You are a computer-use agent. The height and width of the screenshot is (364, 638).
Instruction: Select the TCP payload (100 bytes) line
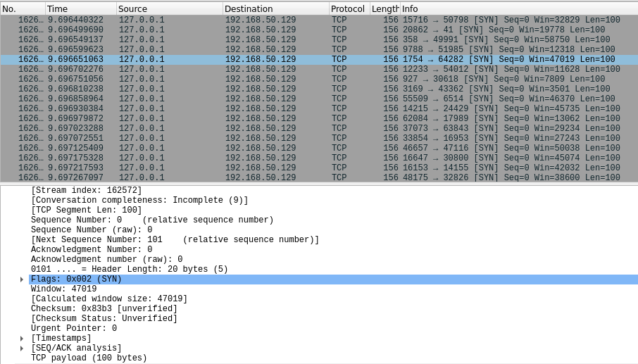tap(89, 358)
